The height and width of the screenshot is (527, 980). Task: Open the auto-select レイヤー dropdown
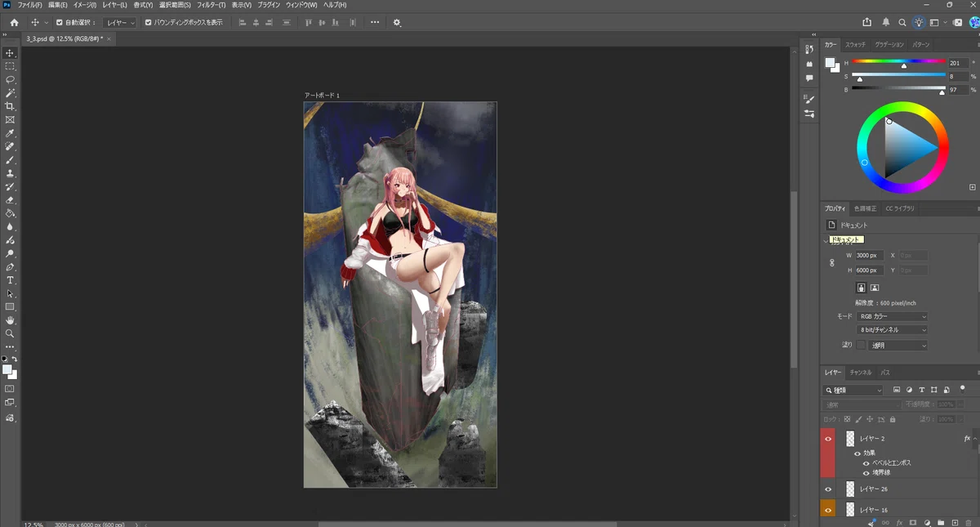click(x=119, y=23)
